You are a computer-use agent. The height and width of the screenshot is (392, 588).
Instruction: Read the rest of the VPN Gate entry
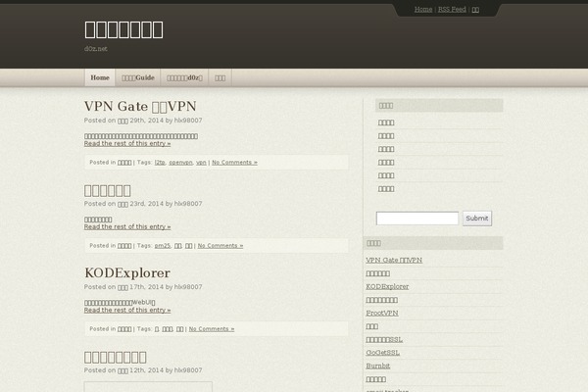coord(127,144)
